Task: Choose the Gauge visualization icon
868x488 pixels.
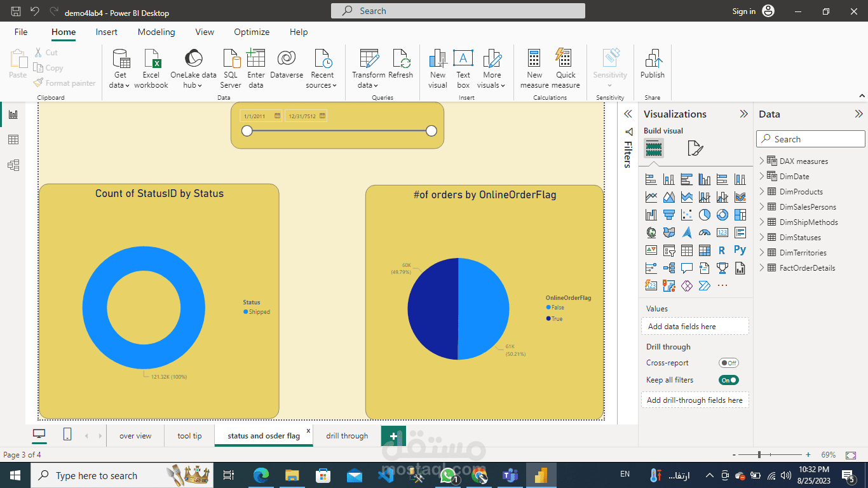Action: click(704, 233)
